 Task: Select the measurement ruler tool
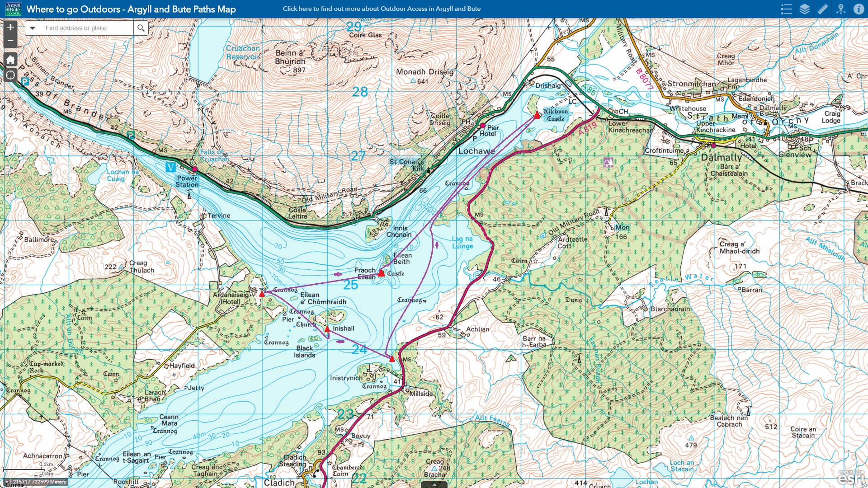pyautogui.click(x=824, y=9)
